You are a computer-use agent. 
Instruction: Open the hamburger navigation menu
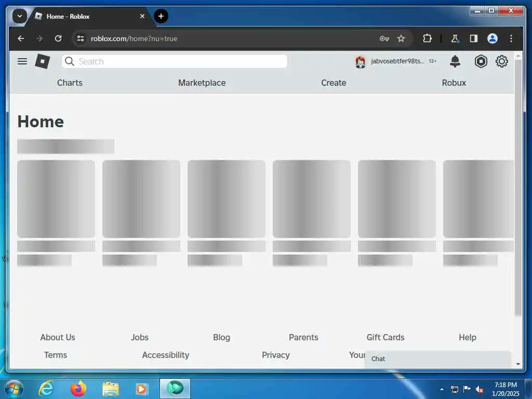pyautogui.click(x=22, y=61)
